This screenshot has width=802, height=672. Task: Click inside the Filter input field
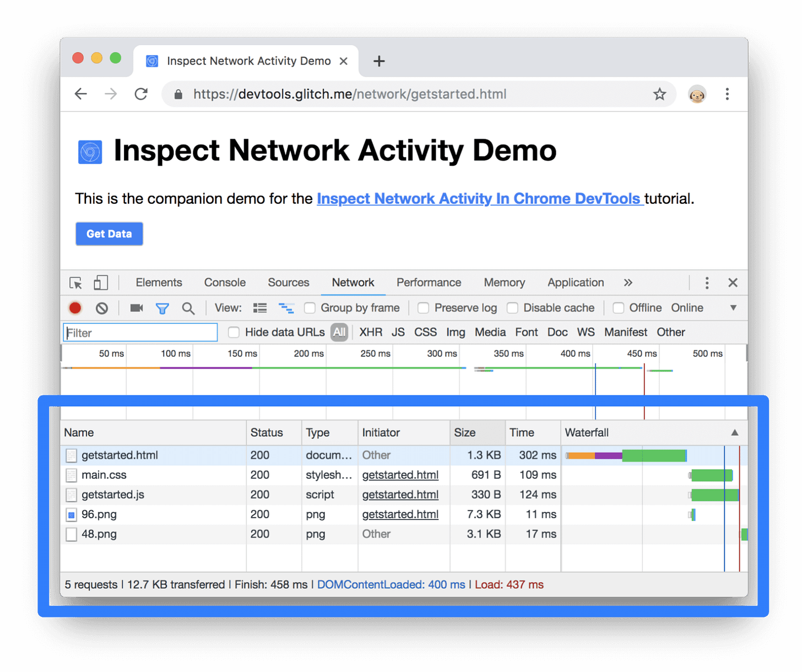tap(139, 332)
